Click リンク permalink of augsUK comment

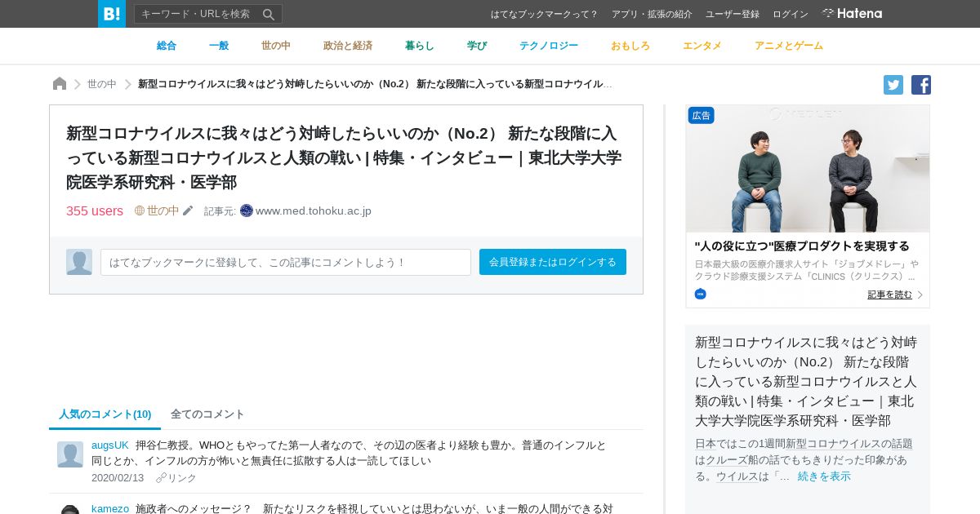(182, 478)
